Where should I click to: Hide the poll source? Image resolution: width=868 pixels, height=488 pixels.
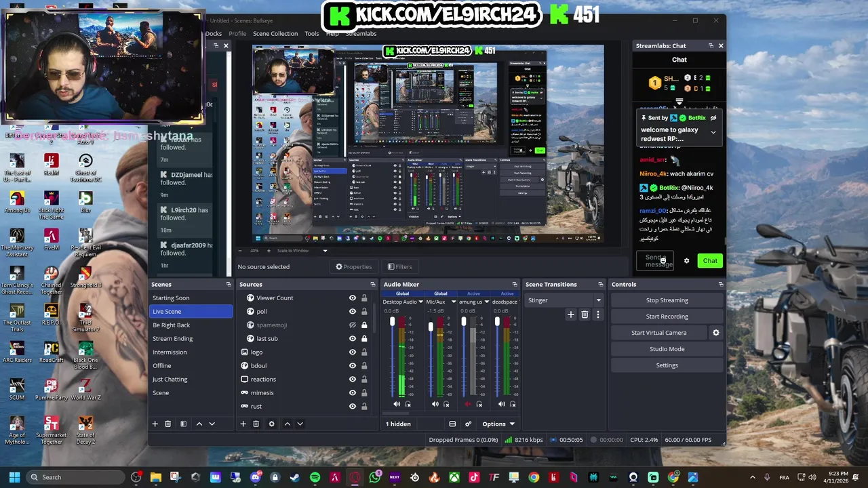tap(352, 311)
